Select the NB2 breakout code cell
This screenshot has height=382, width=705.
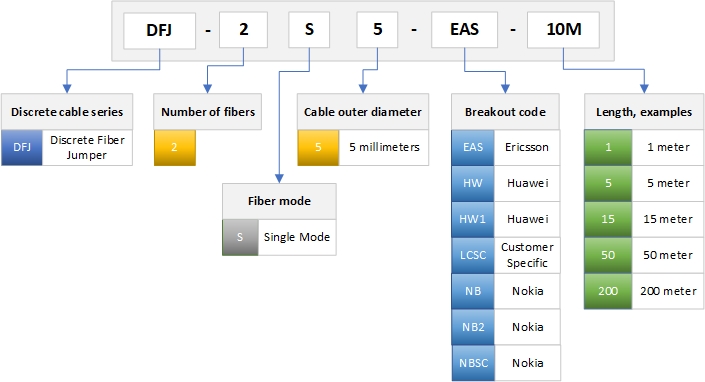pyautogui.click(x=473, y=327)
